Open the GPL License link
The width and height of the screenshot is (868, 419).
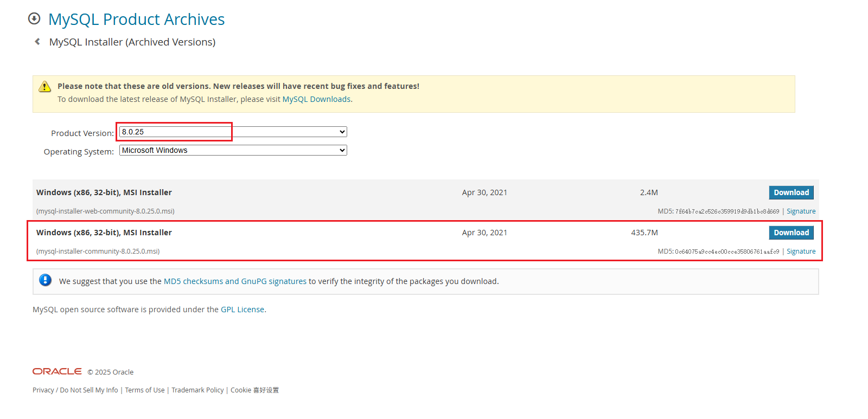(x=242, y=310)
